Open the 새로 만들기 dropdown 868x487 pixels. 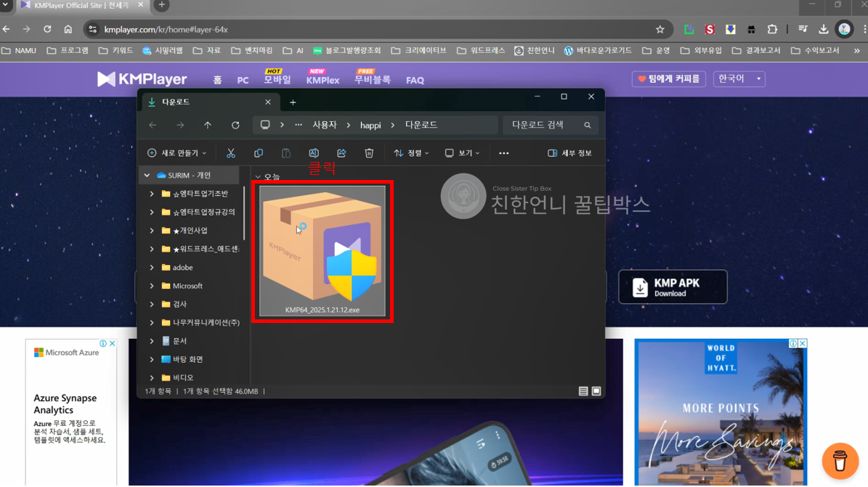(177, 153)
